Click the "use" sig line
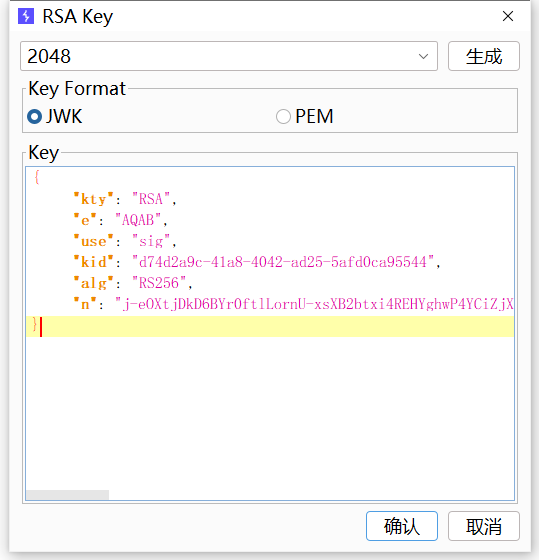 tap(270, 241)
